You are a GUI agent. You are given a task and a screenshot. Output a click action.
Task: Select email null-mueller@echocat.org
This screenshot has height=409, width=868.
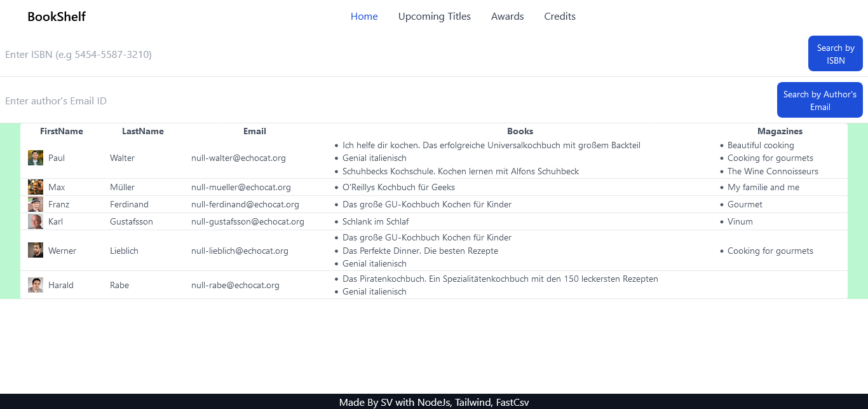coord(241,187)
